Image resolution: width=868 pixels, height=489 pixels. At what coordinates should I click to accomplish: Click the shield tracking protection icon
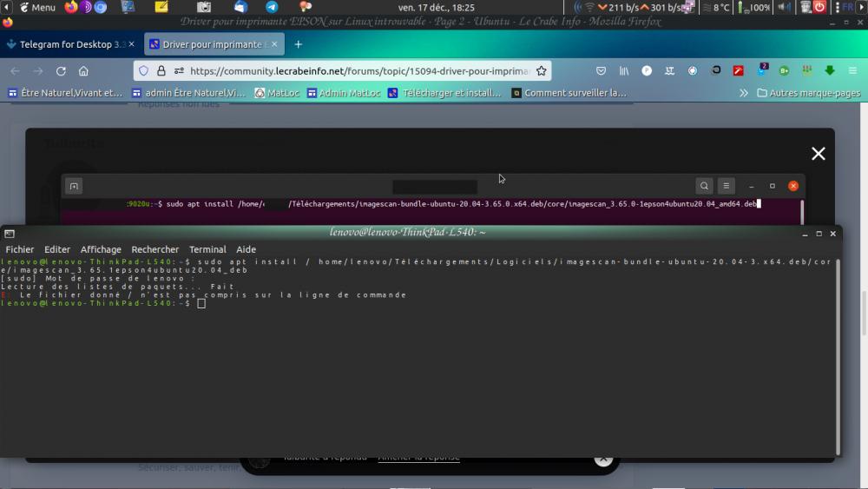(x=144, y=71)
